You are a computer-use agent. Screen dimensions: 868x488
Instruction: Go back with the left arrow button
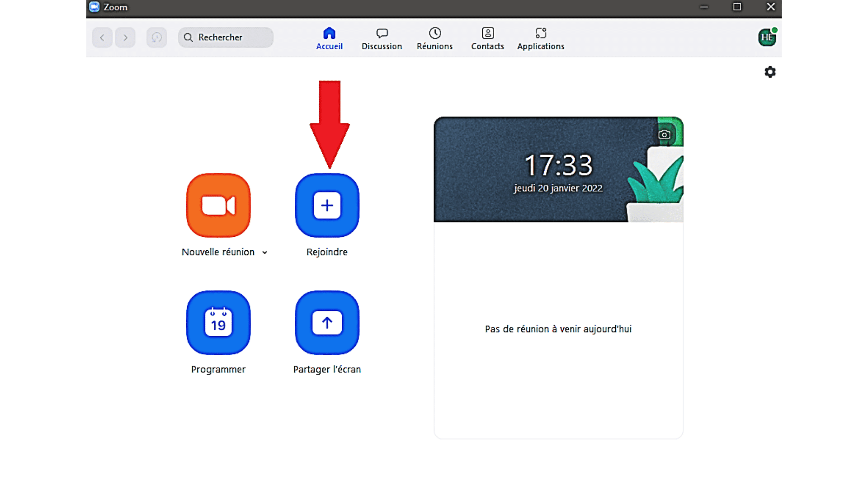(x=102, y=38)
